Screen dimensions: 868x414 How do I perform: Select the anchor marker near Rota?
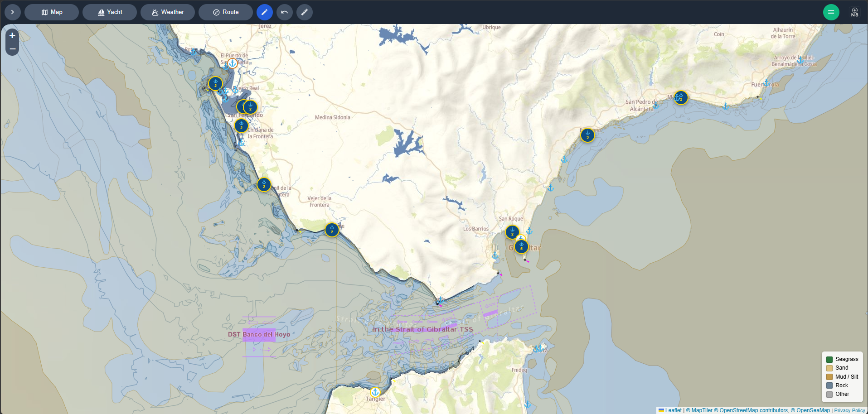(194, 52)
